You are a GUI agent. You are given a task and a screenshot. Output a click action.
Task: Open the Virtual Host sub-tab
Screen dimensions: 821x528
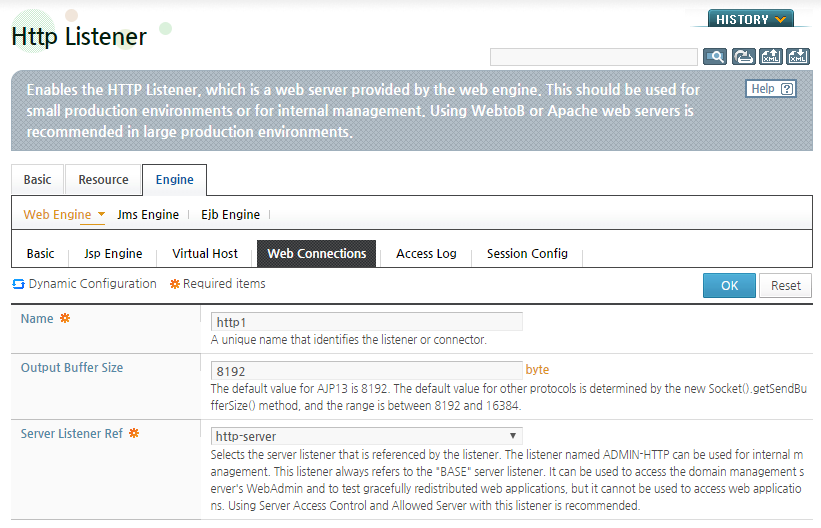(205, 254)
